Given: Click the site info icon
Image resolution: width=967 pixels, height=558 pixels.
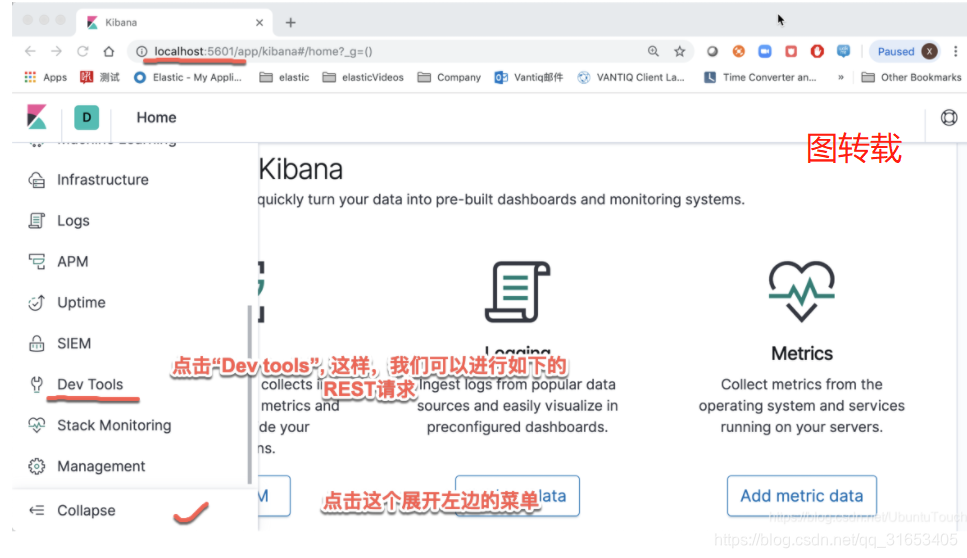Looking at the screenshot, I should [141, 51].
